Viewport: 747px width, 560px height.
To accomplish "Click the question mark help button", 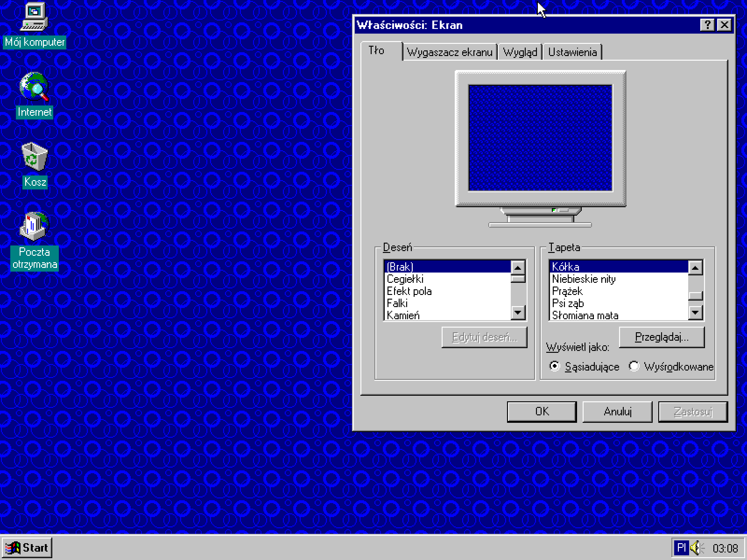I will [x=707, y=25].
